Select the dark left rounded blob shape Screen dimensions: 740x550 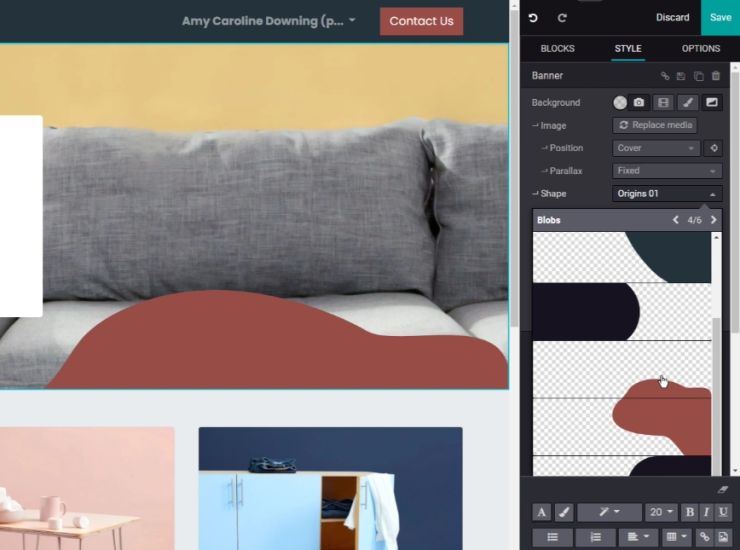pyautogui.click(x=622, y=312)
